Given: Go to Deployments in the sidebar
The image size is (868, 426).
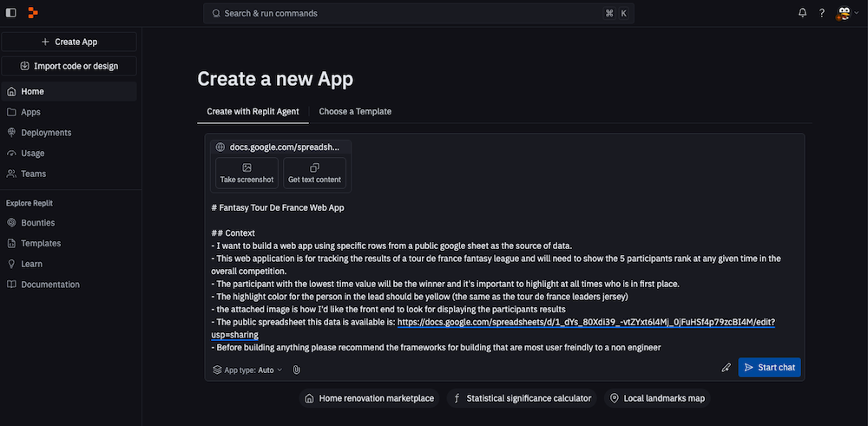Looking at the screenshot, I should tap(46, 133).
